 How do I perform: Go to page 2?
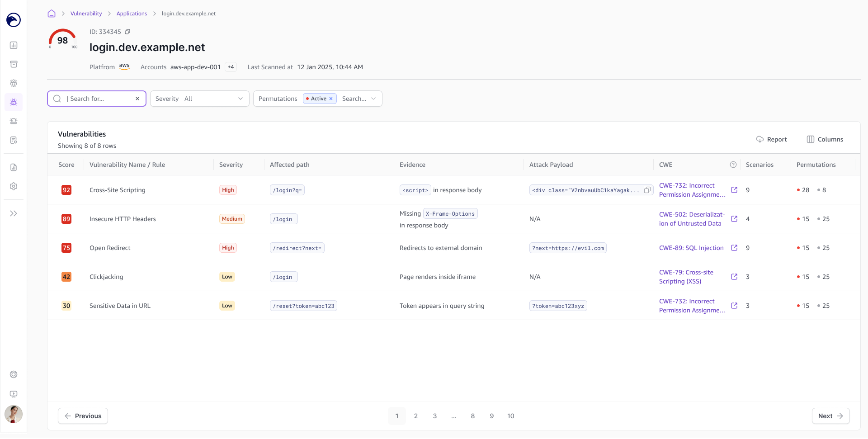(416, 416)
